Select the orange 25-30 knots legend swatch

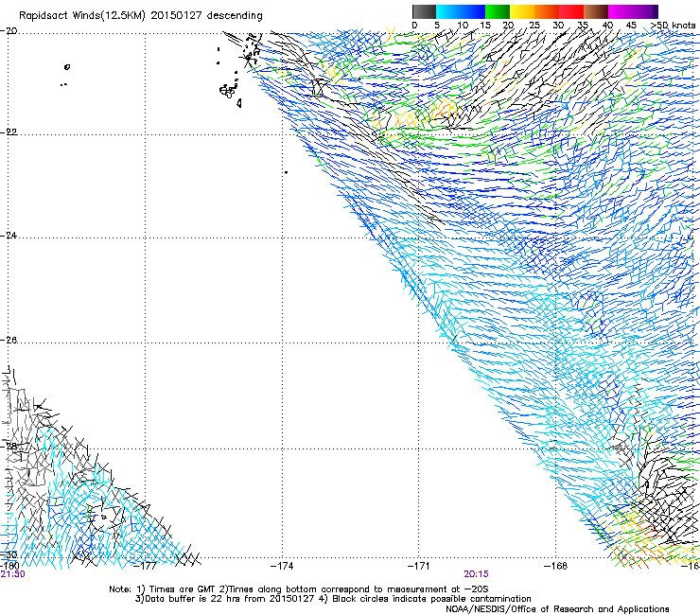point(547,11)
